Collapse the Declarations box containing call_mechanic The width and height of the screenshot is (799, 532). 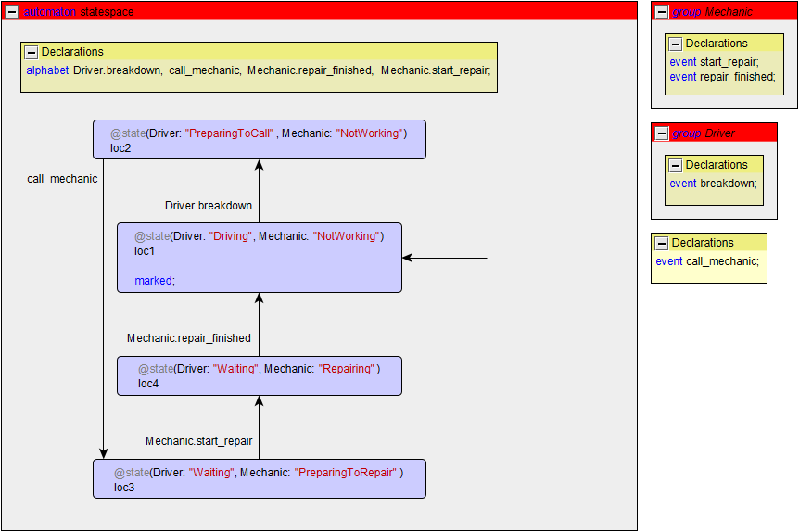(x=661, y=243)
